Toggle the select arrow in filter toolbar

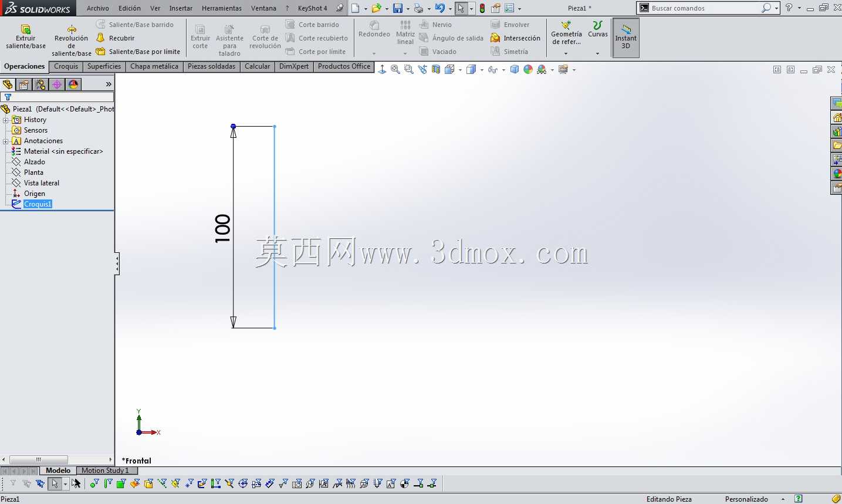(x=55, y=483)
